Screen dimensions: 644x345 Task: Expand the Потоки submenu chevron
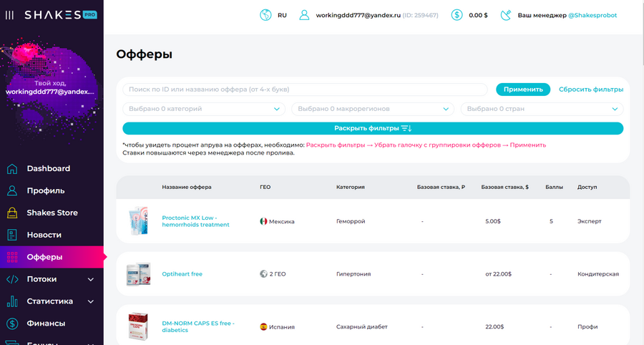(91, 279)
